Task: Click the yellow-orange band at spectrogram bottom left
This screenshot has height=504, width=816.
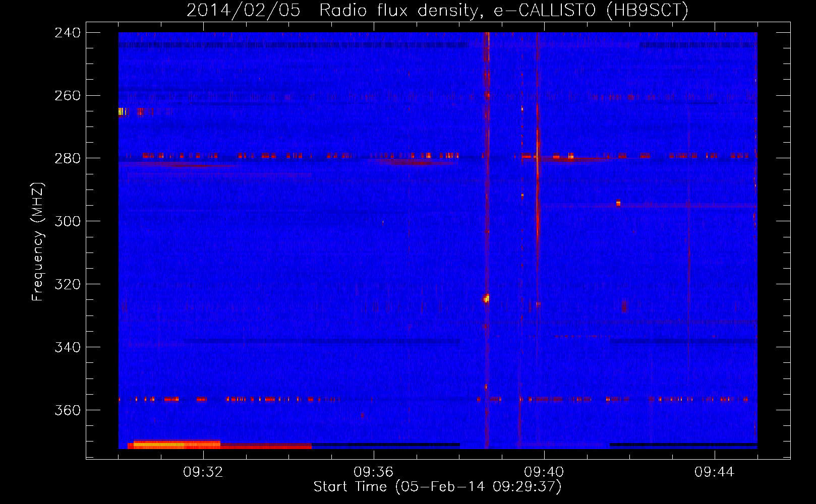Action: [x=177, y=445]
